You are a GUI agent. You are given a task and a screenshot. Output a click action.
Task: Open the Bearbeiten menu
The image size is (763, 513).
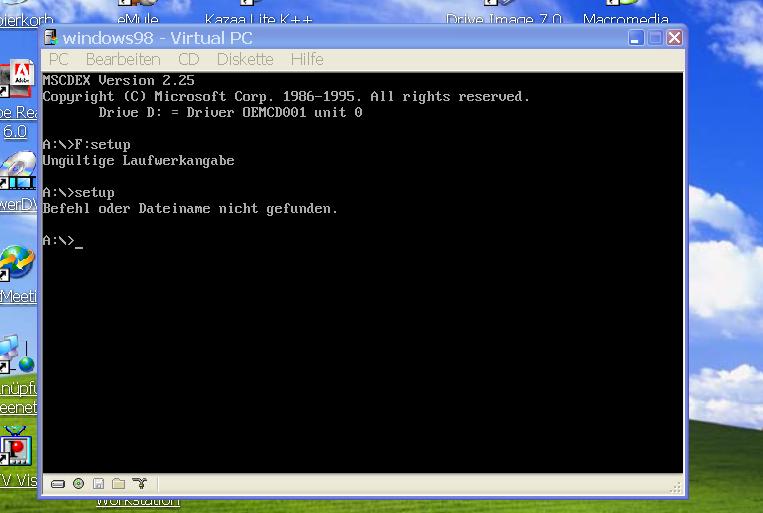click(123, 59)
